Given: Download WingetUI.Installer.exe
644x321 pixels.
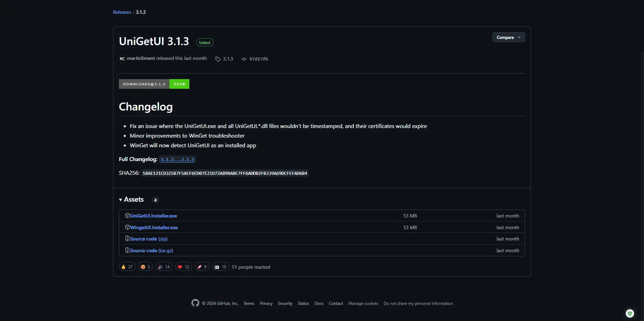Looking at the screenshot, I should [x=154, y=227].
